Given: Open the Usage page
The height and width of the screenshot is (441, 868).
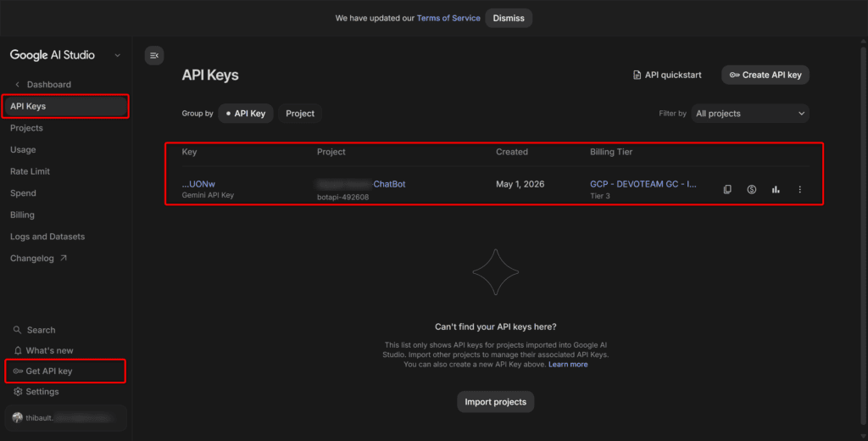Looking at the screenshot, I should pyautogui.click(x=23, y=149).
